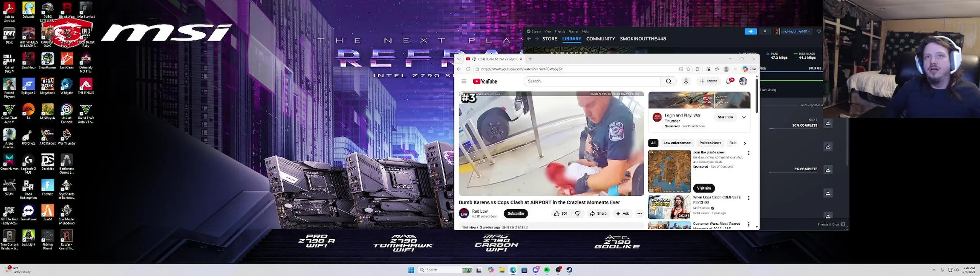Open Fishing Planet desktop shortcut

[x=47, y=240]
